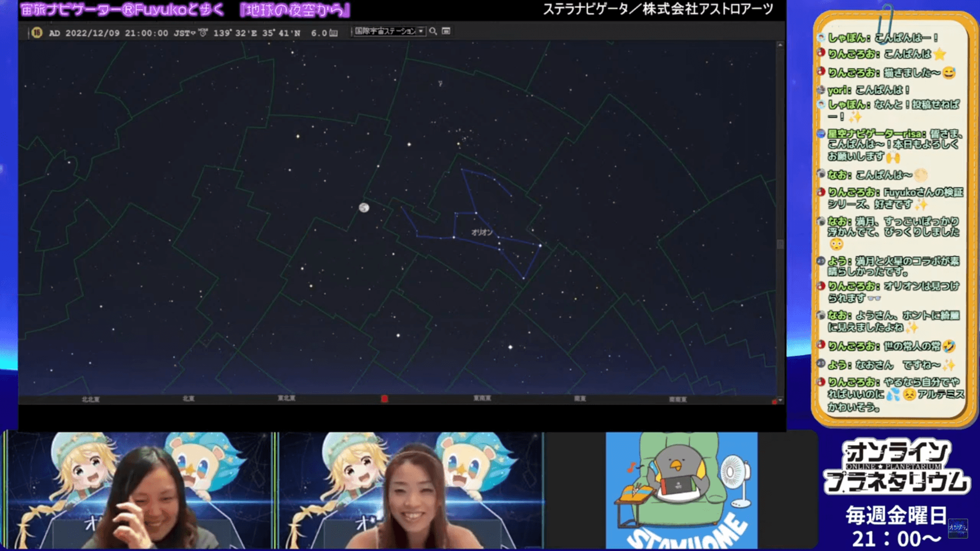
Task: Click the search magnifier icon in toolbar
Action: [433, 31]
